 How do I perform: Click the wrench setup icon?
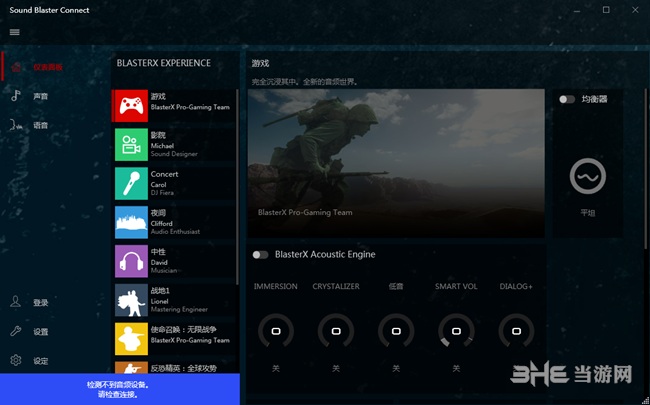tap(16, 331)
